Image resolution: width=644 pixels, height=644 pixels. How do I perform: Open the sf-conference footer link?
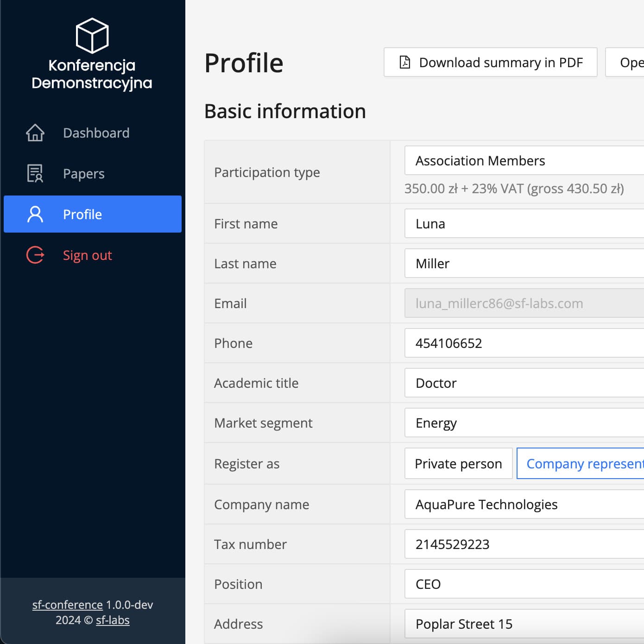tap(68, 605)
